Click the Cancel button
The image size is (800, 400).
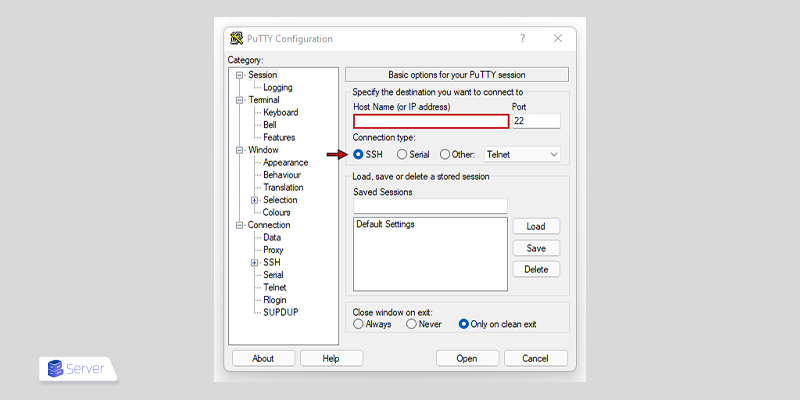coord(535,358)
